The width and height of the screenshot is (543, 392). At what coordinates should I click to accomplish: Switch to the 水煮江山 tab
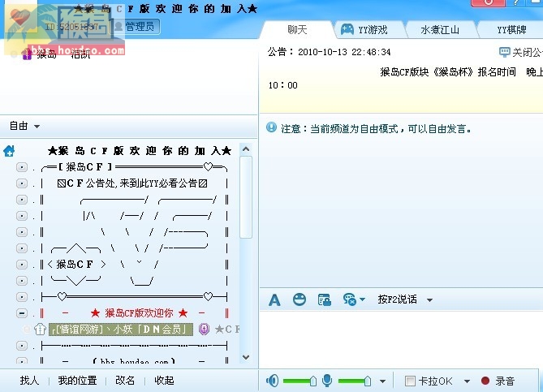(440, 30)
